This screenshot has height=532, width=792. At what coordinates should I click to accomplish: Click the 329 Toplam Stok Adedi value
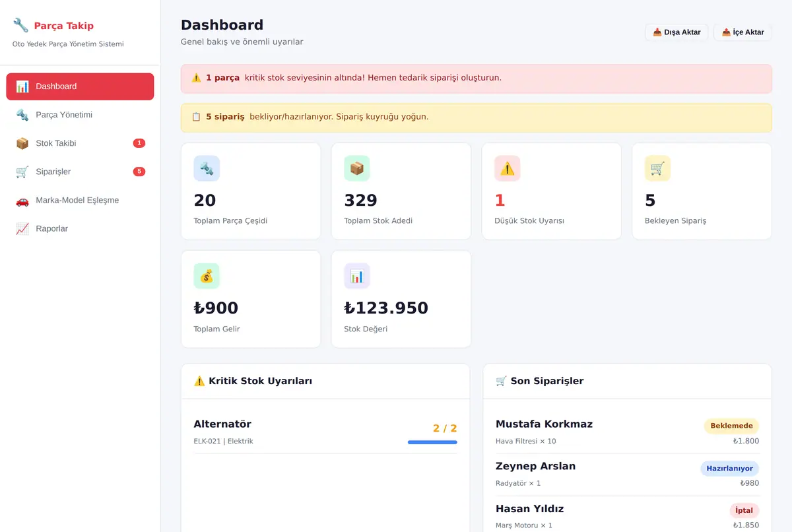coord(361,201)
